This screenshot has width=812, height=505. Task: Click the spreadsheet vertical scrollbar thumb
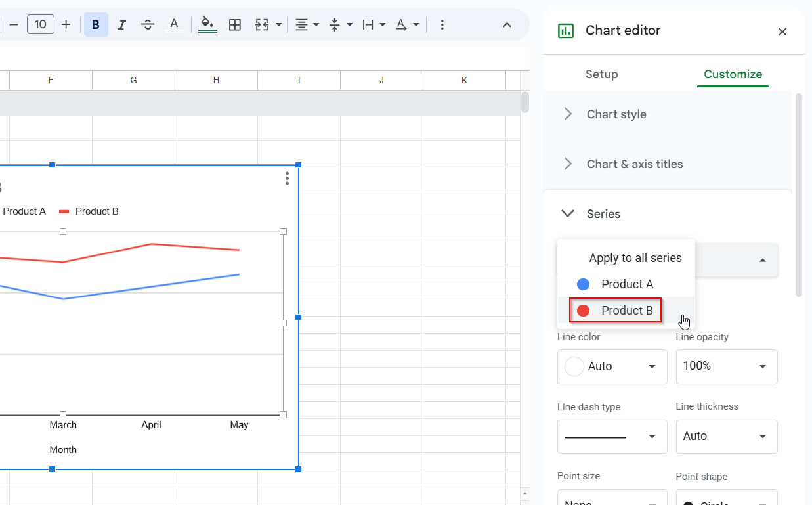click(x=524, y=102)
